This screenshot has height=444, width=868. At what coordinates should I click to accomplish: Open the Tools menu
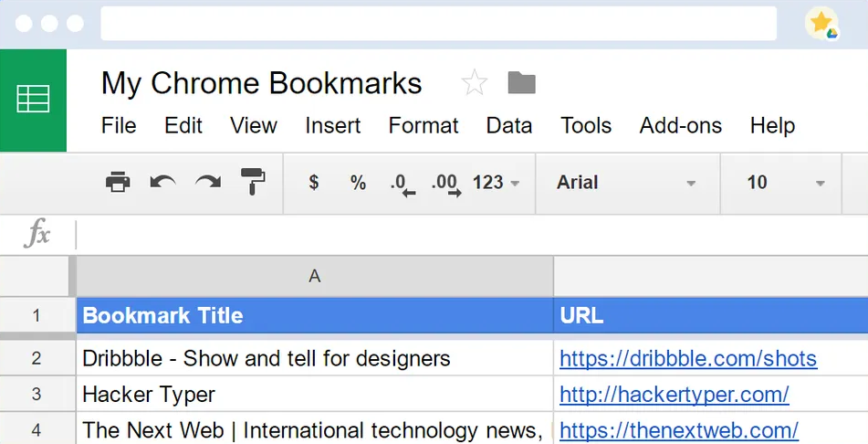coord(586,126)
